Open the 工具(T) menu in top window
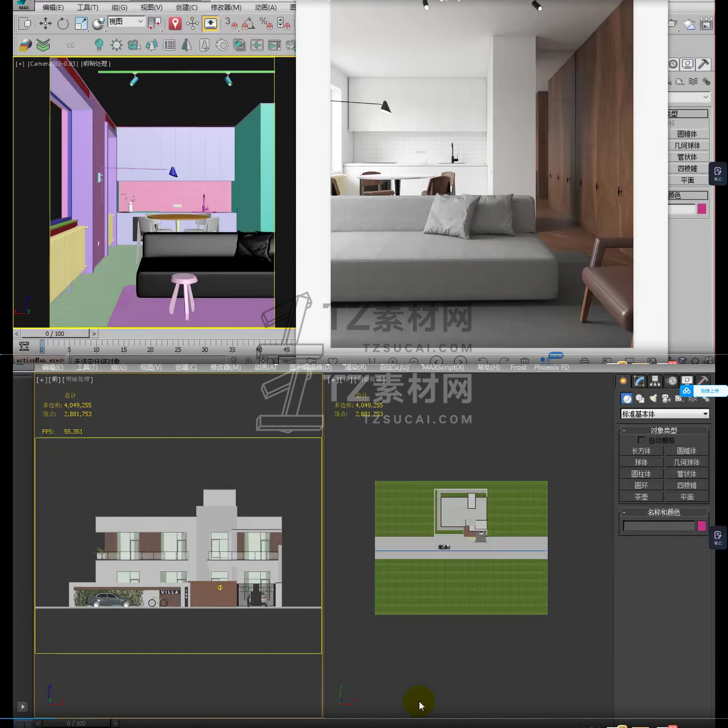Image resolution: width=728 pixels, height=728 pixels. tap(87, 7)
